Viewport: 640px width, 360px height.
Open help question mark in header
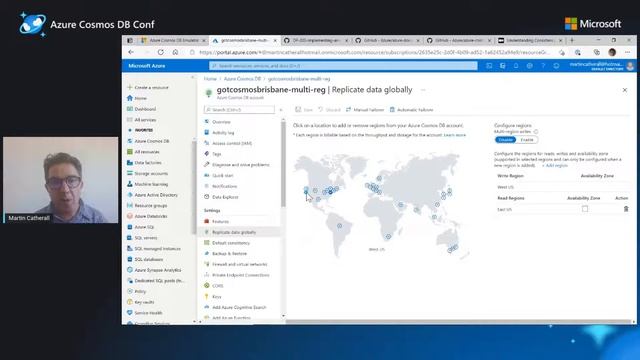[x=543, y=66]
